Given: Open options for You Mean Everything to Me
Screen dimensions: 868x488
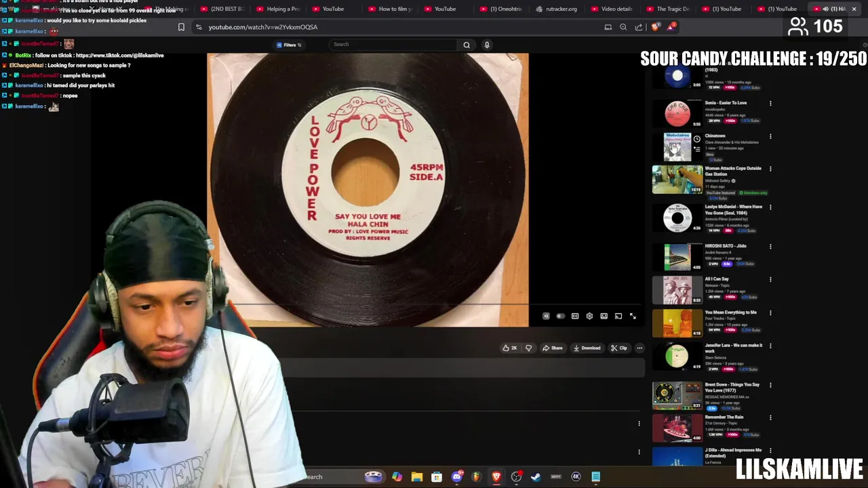Looking at the screenshot, I should pyautogui.click(x=770, y=313).
